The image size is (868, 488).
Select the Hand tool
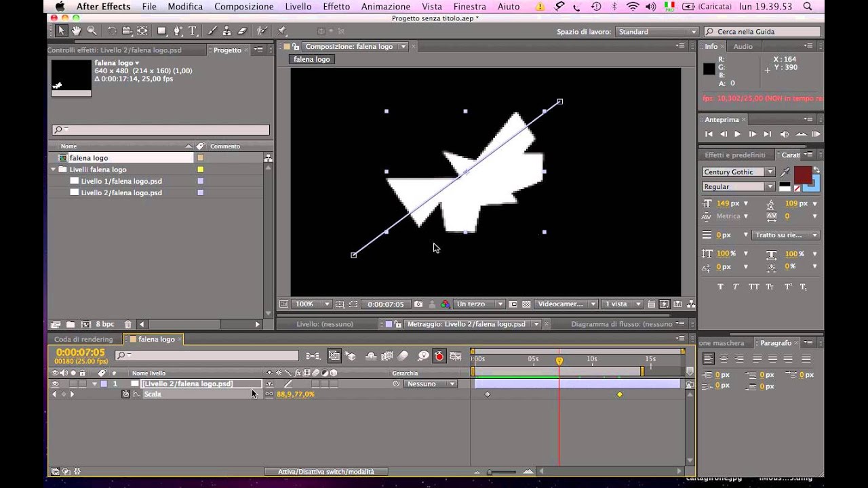point(77,31)
